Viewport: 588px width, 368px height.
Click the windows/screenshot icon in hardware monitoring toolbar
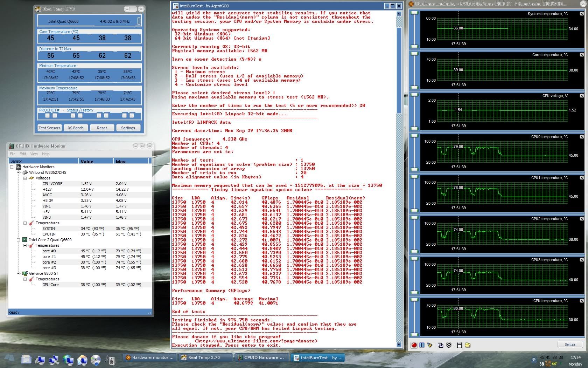tap(441, 345)
